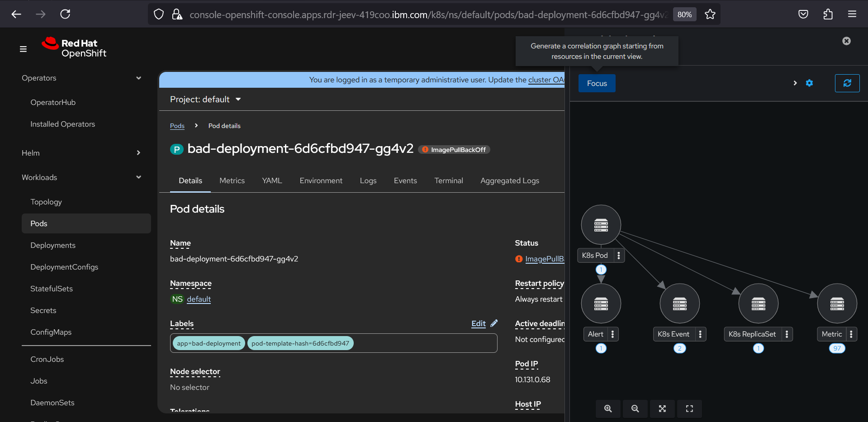This screenshot has height=422, width=868.
Task: Zoom in on the correlation graph
Action: (608, 408)
